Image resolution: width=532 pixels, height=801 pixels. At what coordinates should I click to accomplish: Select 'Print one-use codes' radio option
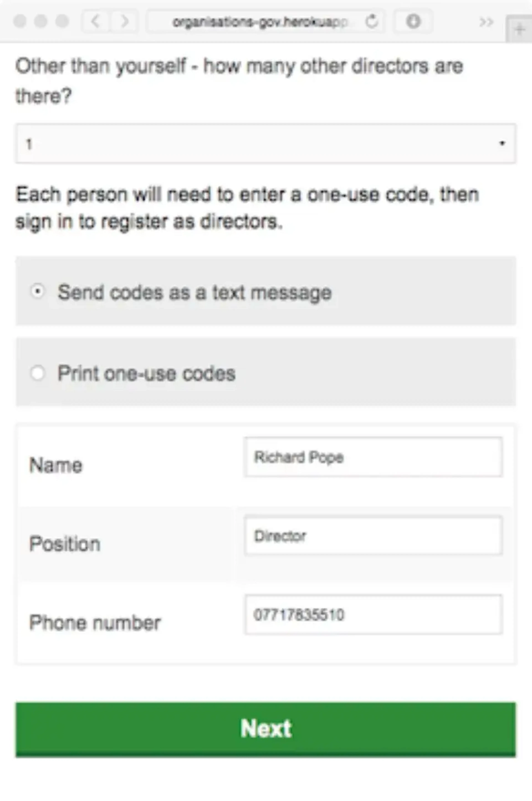37,373
